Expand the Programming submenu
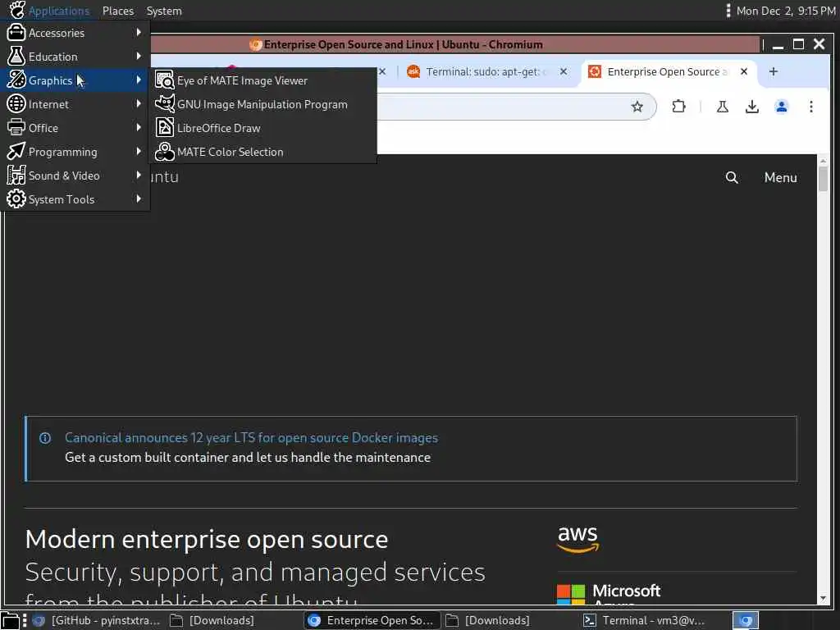The width and height of the screenshot is (840, 630). (x=75, y=152)
